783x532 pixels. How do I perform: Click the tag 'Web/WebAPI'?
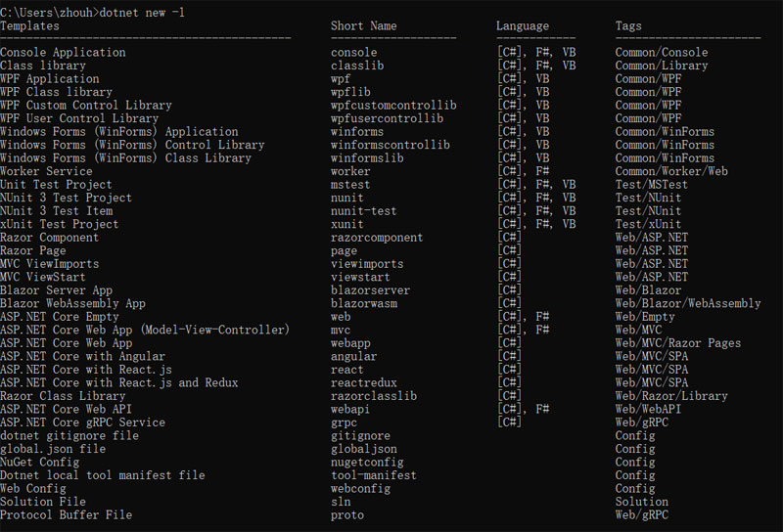(x=648, y=409)
